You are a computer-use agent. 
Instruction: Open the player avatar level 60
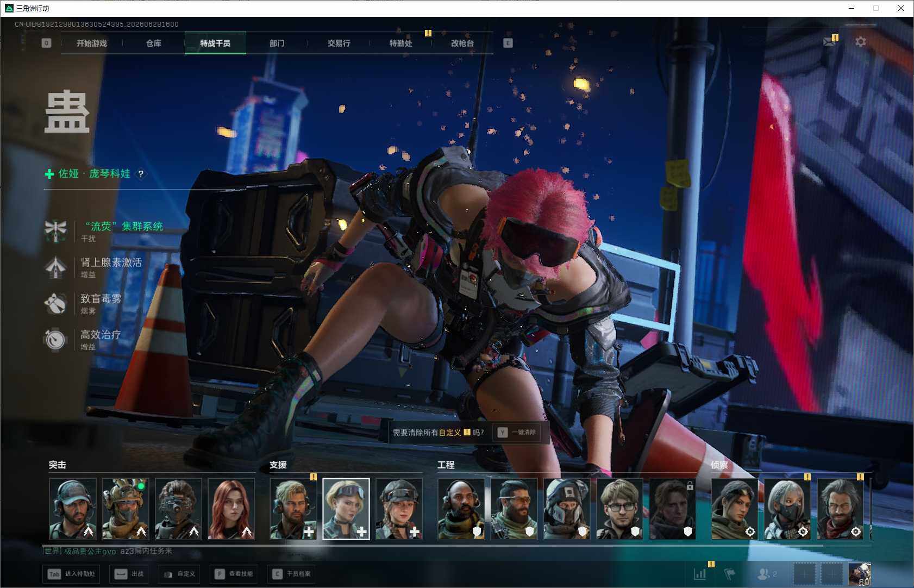(x=859, y=574)
